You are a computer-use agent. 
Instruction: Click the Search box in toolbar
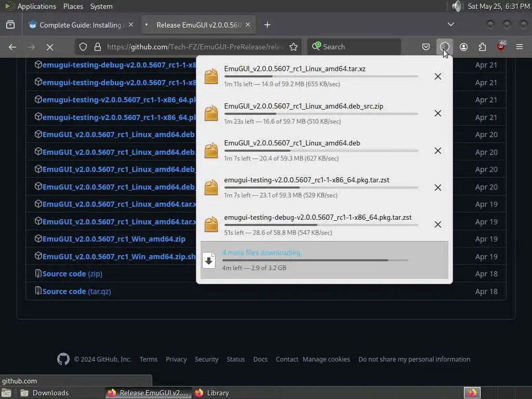[354, 47]
